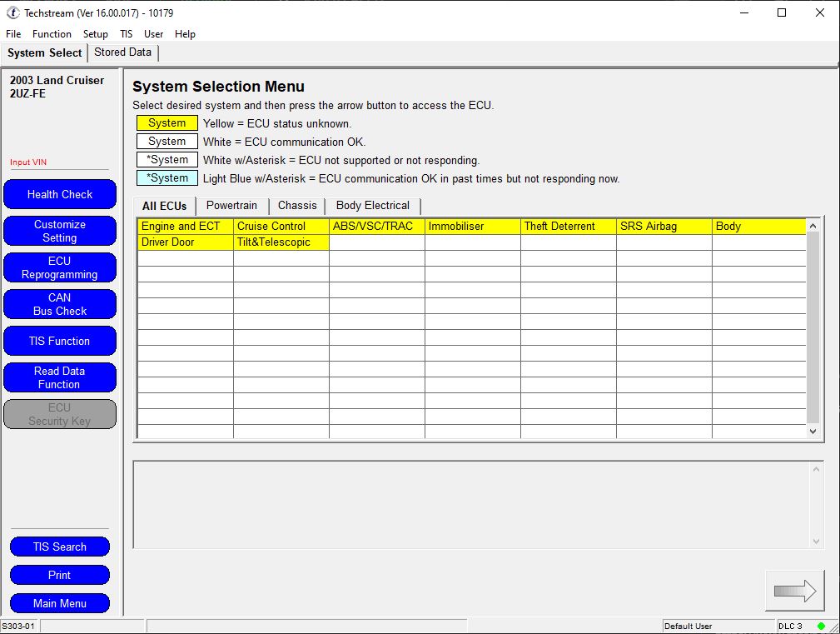Click ECU table scroll up arrow
This screenshot has width=840, height=634.
813,226
